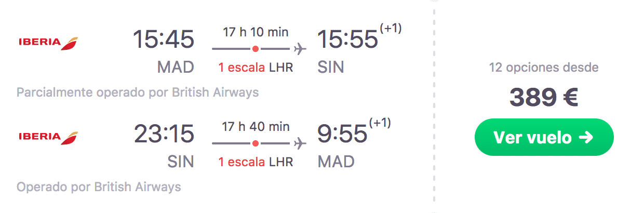
Task: Click the arrow inside Ver vuelo button
Action: [586, 138]
